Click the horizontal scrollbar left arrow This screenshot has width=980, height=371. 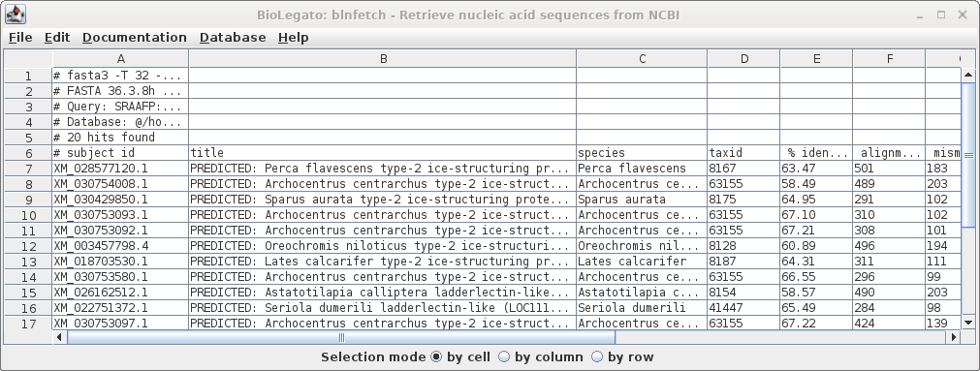click(x=60, y=337)
